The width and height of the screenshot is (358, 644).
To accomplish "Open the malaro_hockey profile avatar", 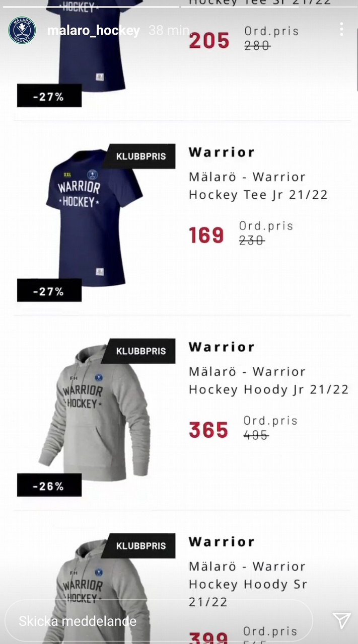I will (22, 30).
